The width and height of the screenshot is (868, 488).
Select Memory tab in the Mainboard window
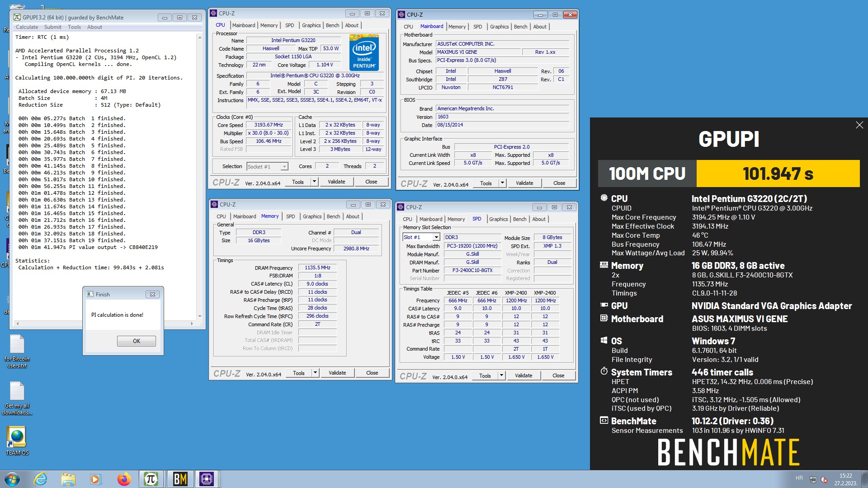[x=457, y=27]
